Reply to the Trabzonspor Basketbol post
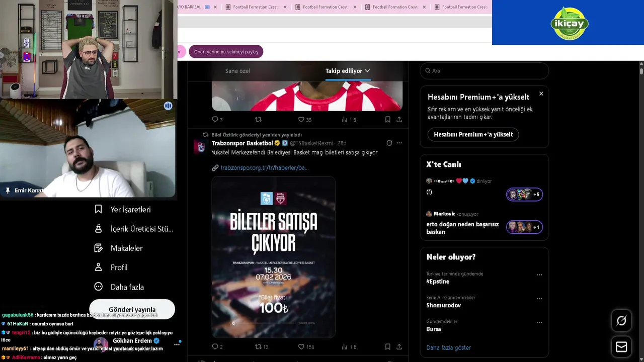 click(215, 346)
